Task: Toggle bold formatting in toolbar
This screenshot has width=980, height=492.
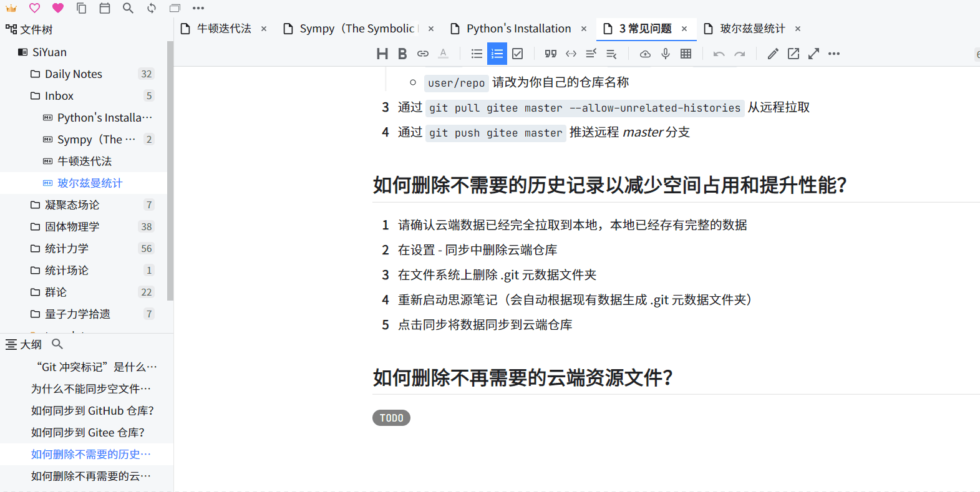Action: pos(402,54)
